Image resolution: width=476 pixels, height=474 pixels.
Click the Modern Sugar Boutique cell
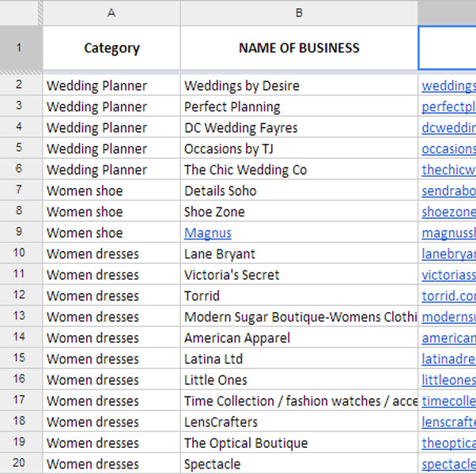[299, 317]
